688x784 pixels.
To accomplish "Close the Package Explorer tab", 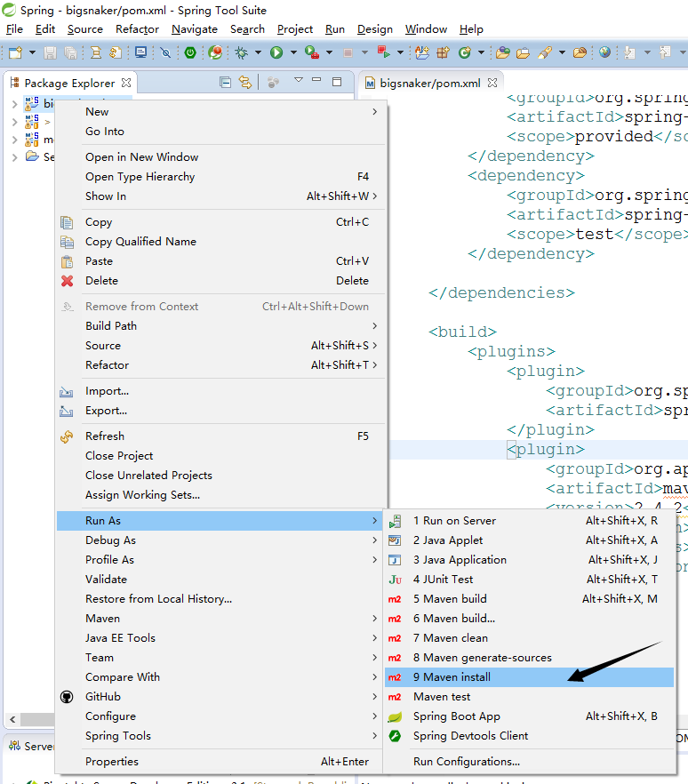I will 126,83.
